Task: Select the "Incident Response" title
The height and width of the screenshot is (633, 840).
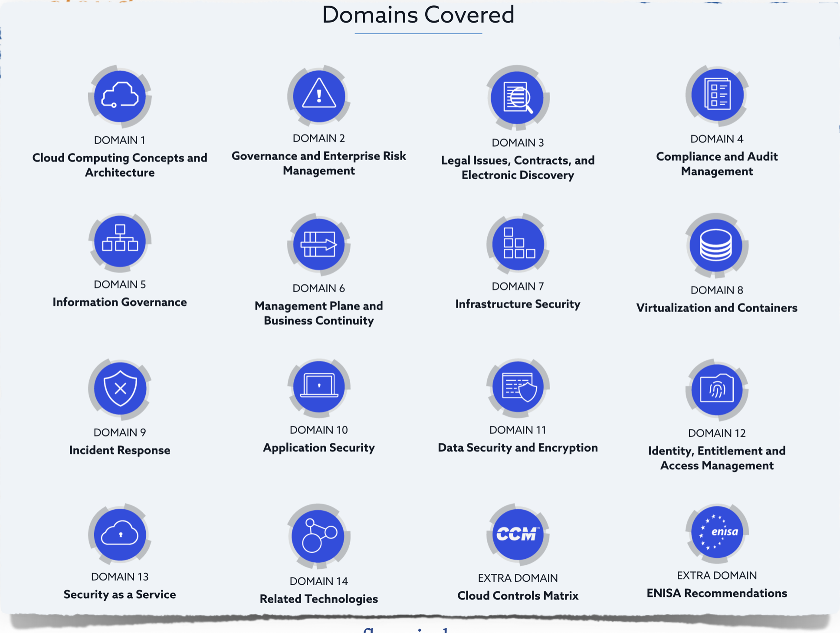Action: pos(120,450)
